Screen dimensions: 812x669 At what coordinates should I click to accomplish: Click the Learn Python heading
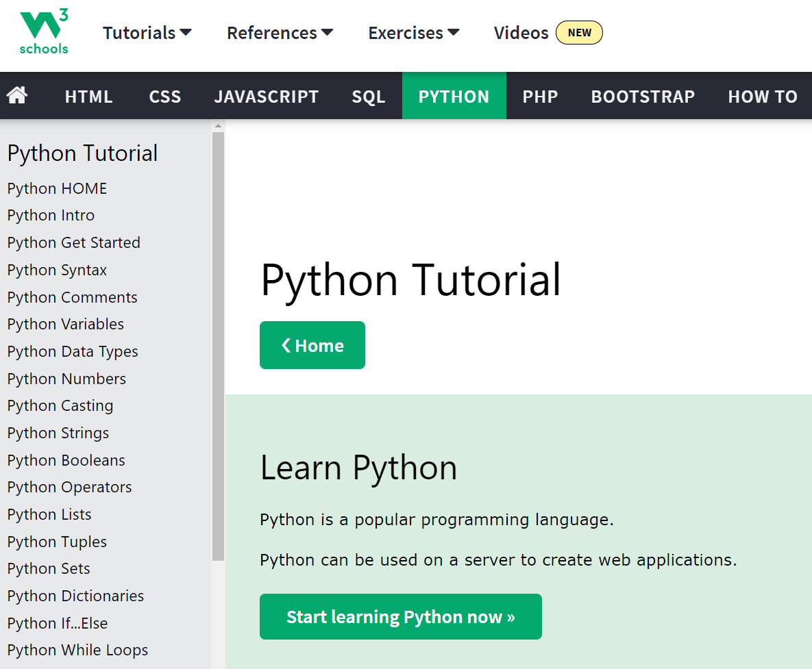click(x=358, y=468)
